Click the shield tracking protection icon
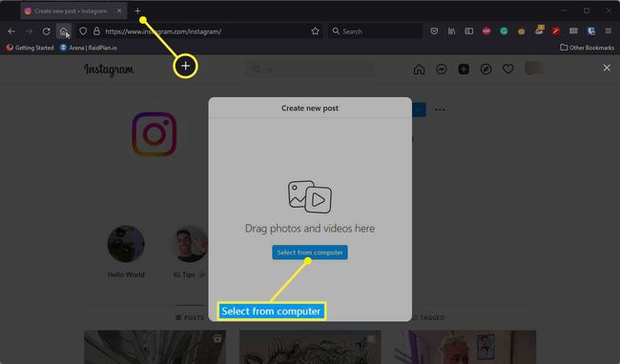This screenshot has height=364, width=620. (83, 31)
